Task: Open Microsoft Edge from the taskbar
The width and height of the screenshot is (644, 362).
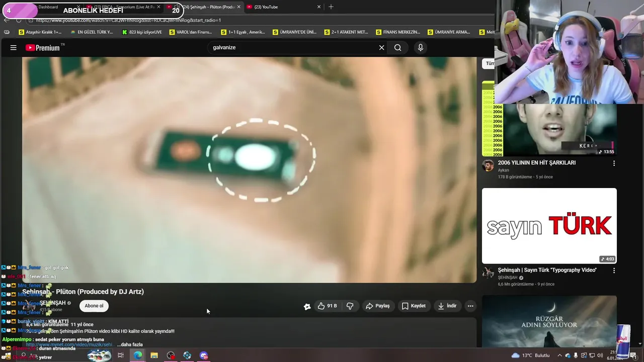Action: [137, 355]
